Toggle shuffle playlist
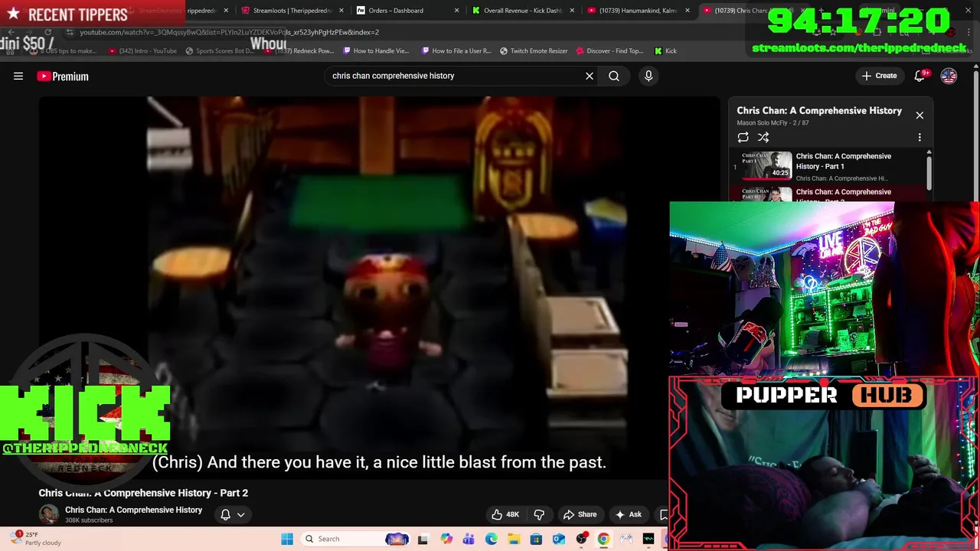This screenshot has width=980, height=551. pyautogui.click(x=763, y=138)
